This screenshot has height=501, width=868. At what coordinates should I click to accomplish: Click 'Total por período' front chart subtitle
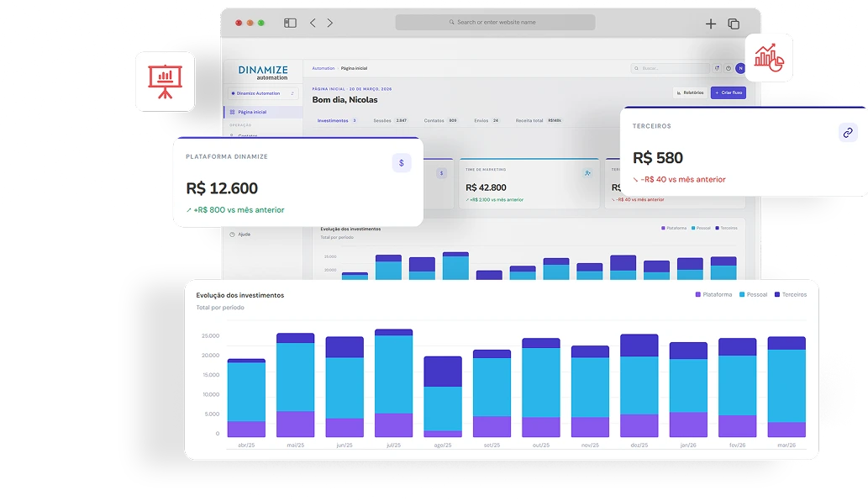coord(220,308)
